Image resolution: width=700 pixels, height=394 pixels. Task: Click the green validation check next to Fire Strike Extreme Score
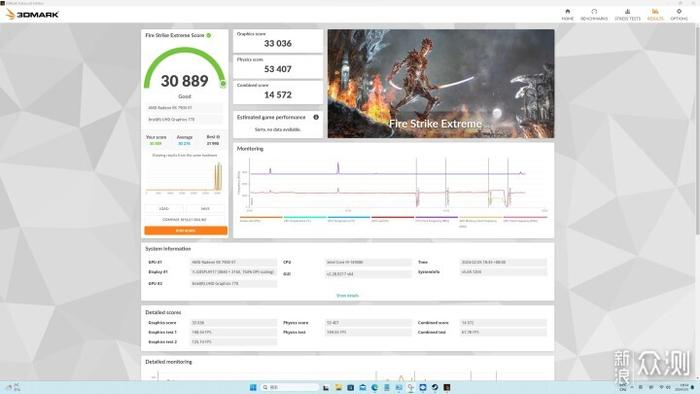point(209,35)
